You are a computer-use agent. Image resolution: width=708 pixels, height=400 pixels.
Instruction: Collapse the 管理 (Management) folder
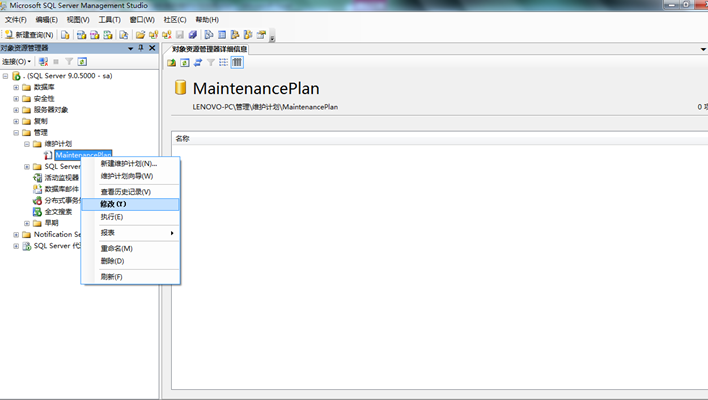click(16, 133)
